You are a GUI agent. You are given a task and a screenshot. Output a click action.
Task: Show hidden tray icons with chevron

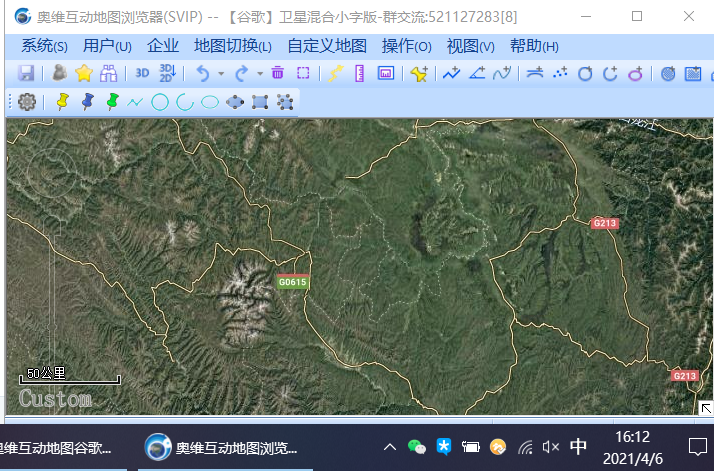[x=390, y=447]
